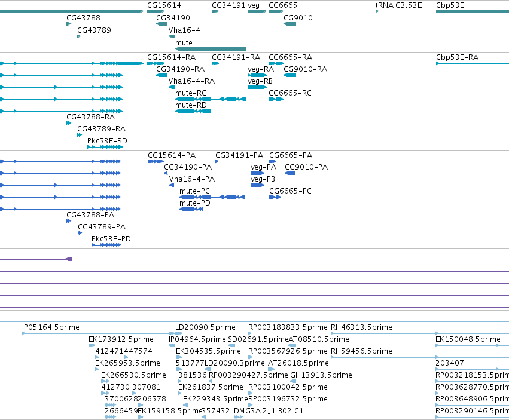The height and width of the screenshot is (420, 509).
Task: Click EST LD20090.5prime label
Action: 206,327
